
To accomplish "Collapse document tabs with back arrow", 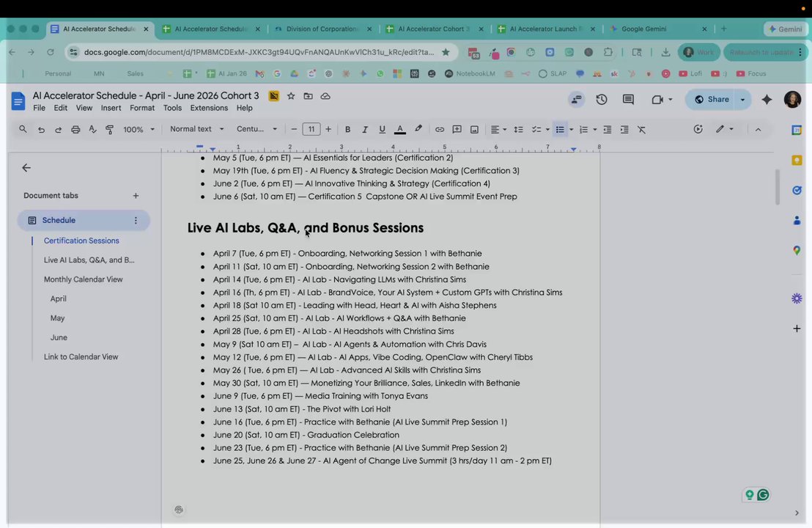I will pyautogui.click(x=26, y=167).
